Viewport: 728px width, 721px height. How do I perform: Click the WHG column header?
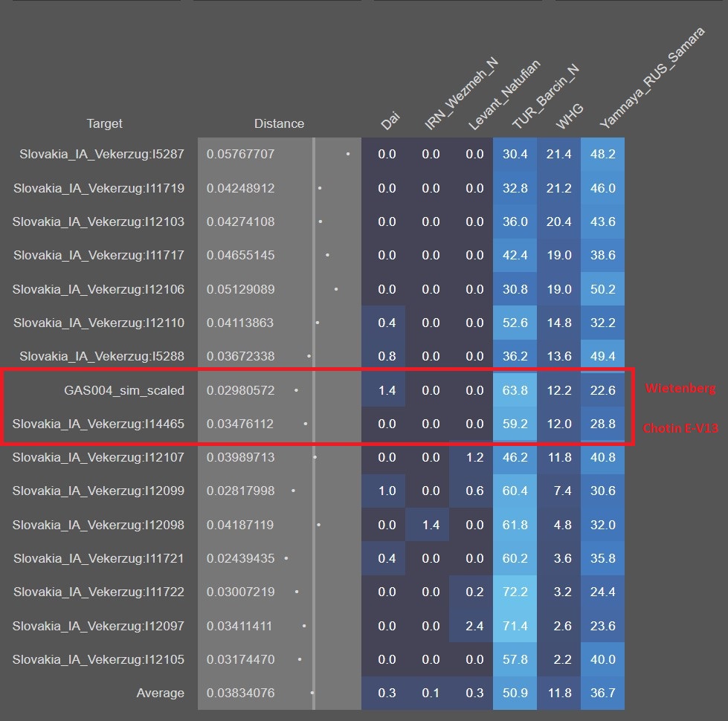coord(569,116)
